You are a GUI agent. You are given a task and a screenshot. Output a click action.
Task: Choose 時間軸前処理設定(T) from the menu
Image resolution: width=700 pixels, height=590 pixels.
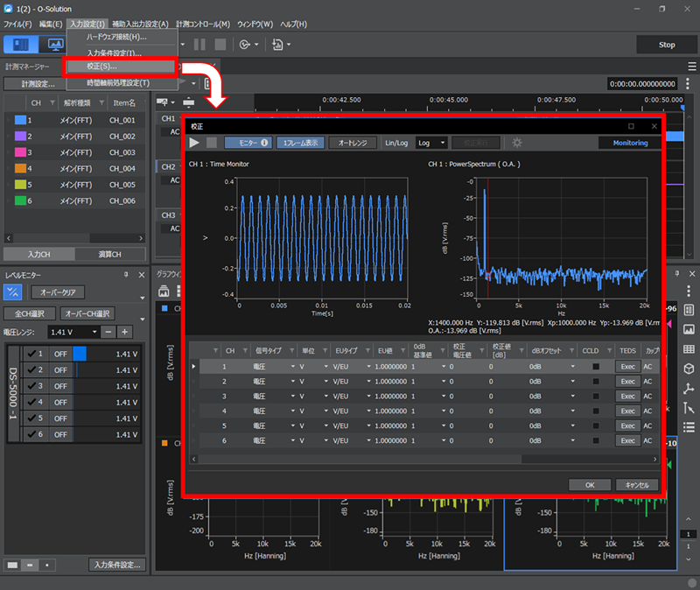pos(122,82)
